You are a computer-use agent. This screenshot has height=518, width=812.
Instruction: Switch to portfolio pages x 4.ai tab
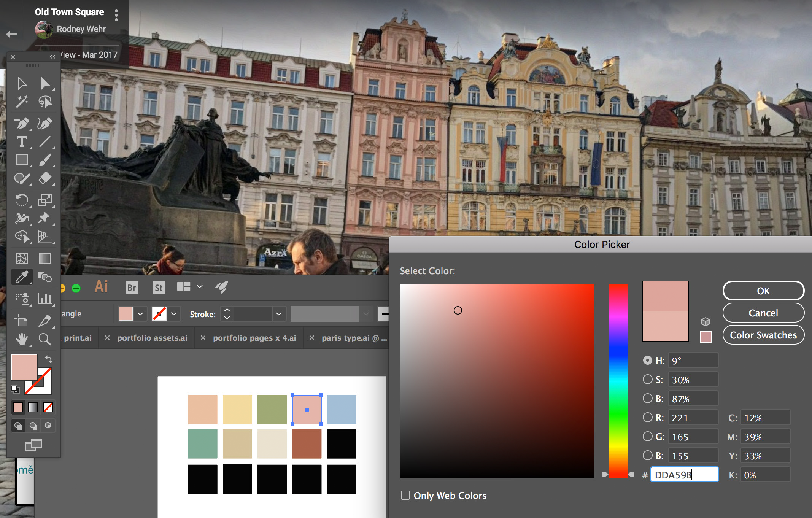(x=254, y=338)
